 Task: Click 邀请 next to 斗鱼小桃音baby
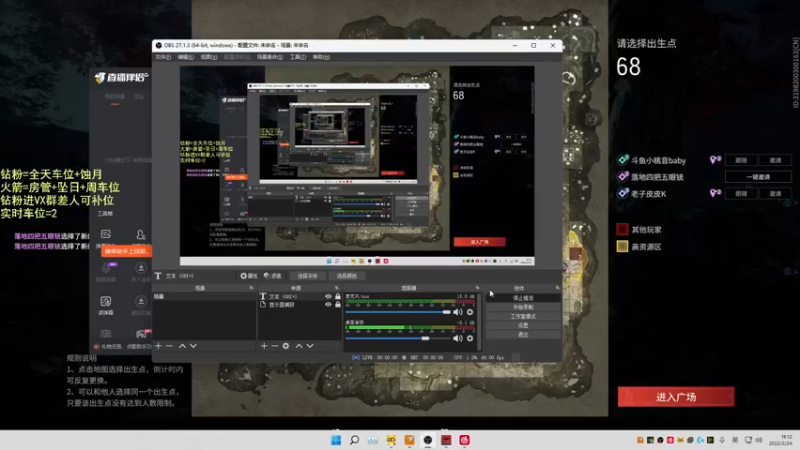coord(776,160)
